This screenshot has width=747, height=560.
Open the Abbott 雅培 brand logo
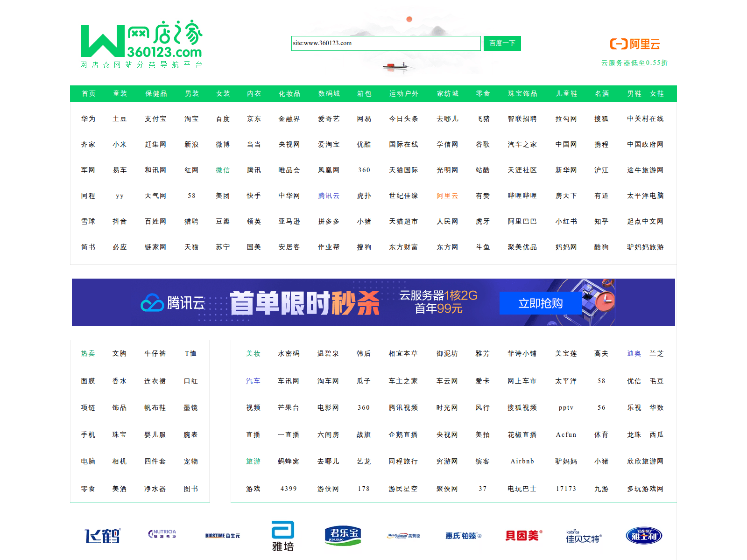tap(283, 536)
